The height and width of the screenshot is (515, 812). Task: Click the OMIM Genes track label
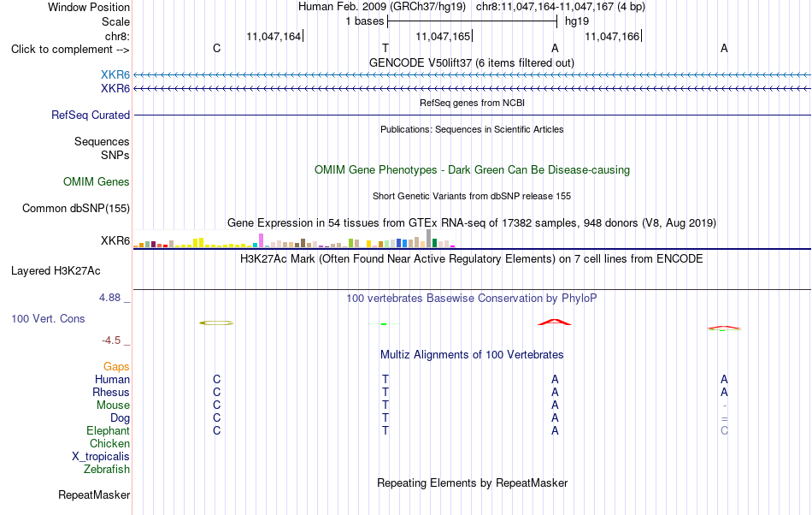(x=96, y=182)
